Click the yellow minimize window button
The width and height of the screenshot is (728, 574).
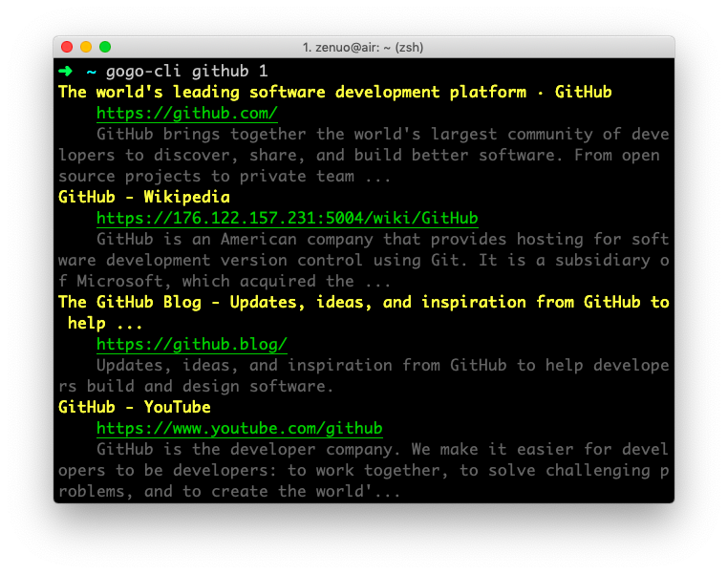click(86, 47)
